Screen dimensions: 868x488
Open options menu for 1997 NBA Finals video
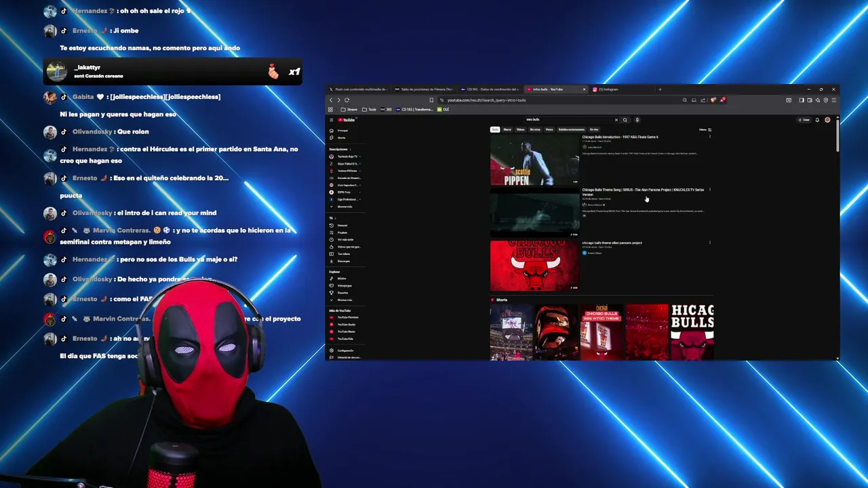tap(710, 137)
